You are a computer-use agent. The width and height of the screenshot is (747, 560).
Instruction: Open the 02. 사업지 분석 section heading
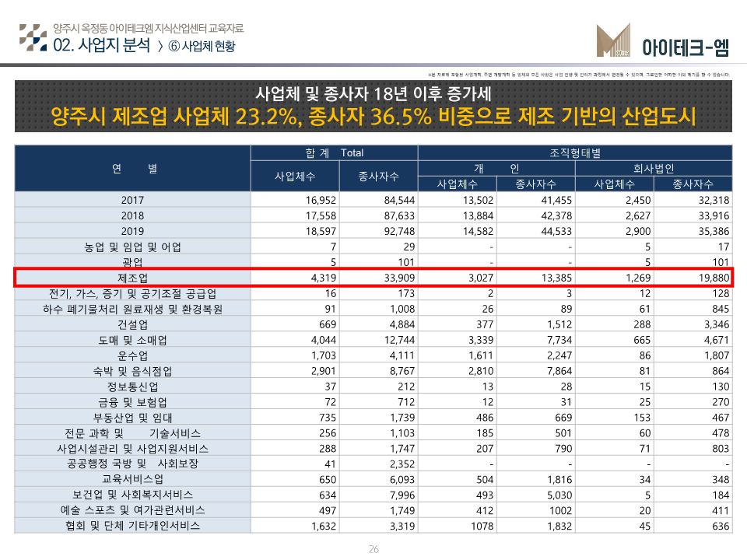coord(102,44)
